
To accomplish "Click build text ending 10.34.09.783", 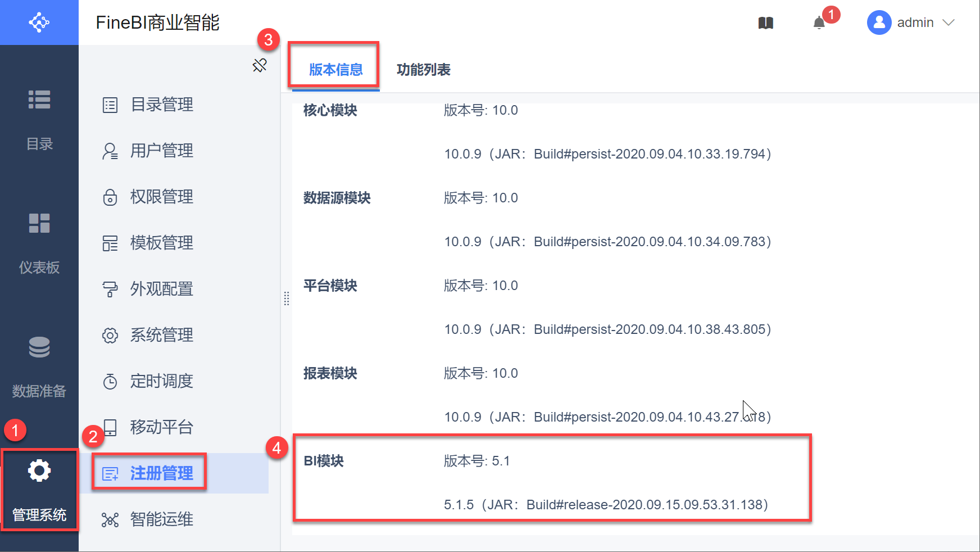I will click(608, 242).
